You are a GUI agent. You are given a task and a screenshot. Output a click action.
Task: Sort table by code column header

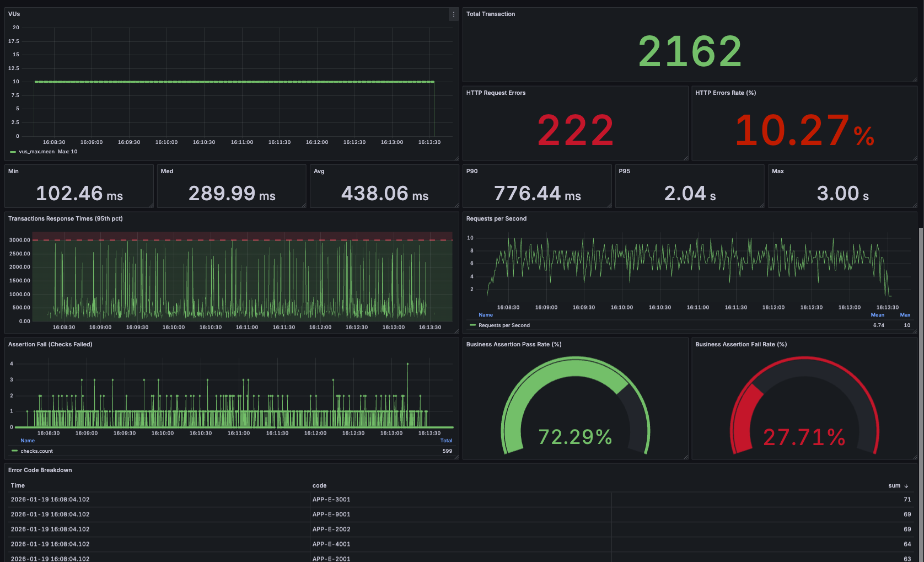tap(319, 486)
